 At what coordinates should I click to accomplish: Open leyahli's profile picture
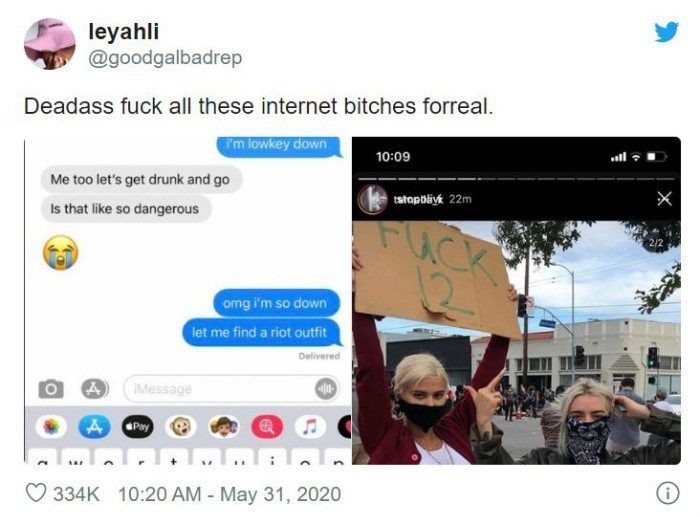pyautogui.click(x=50, y=44)
